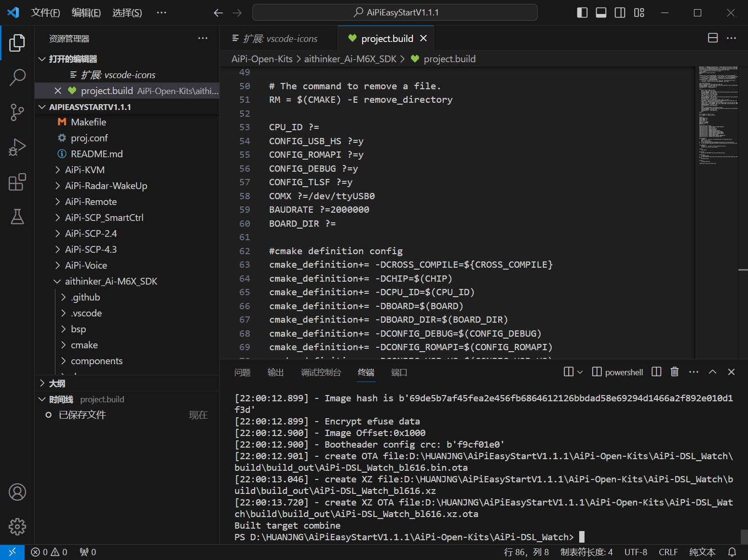Open the Explorer view in activity bar
Viewport: 748px width, 560px height.
[17, 43]
